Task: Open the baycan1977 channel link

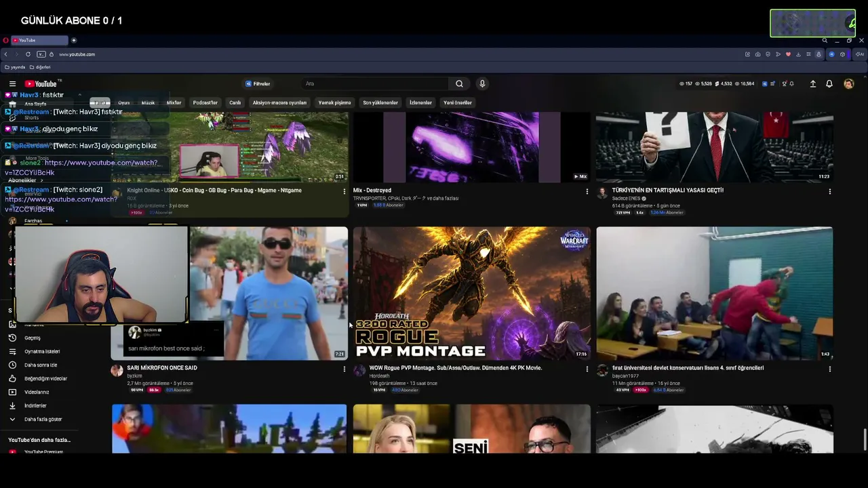Action: tap(625, 376)
